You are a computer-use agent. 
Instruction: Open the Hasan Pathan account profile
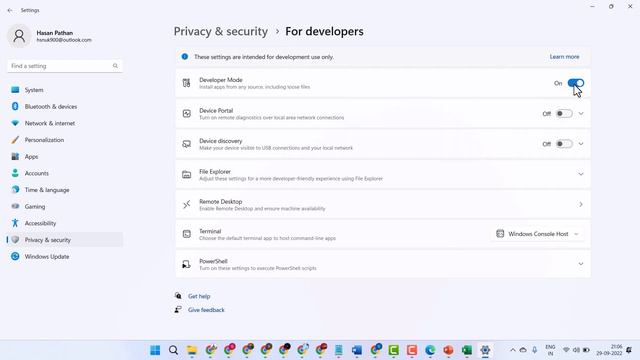click(x=50, y=36)
